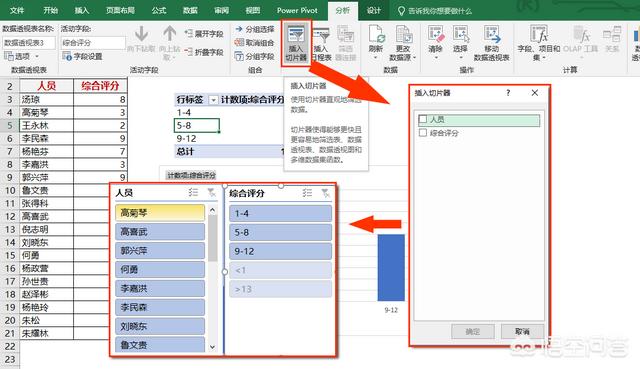Click scroll-down arrow of 人员 slicer
The image size is (640, 369).
point(212,347)
